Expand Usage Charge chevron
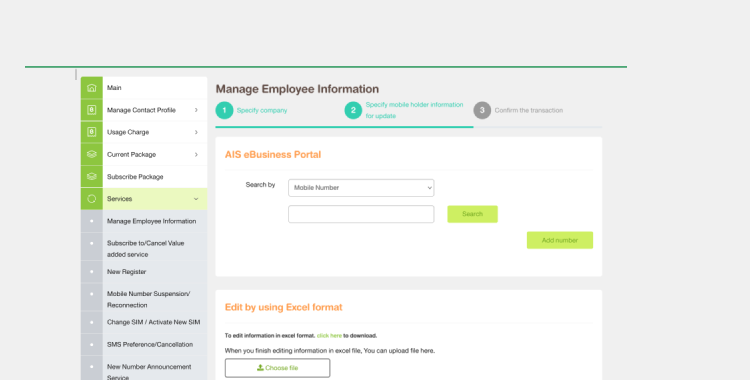 [196, 132]
